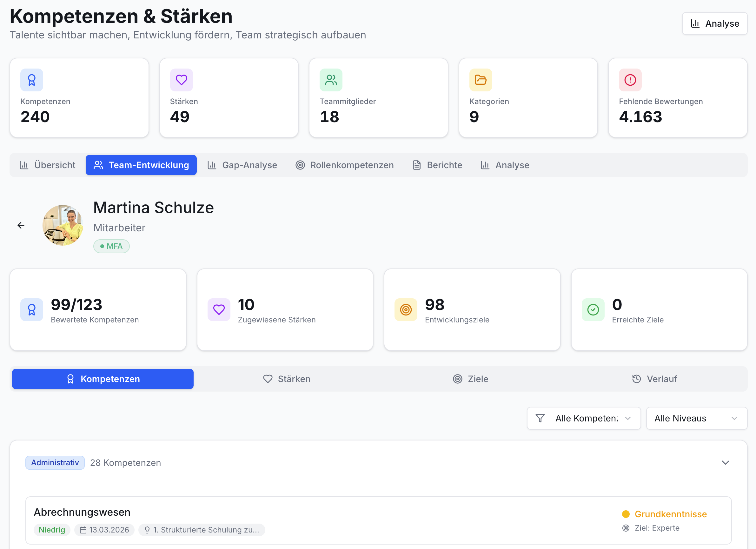Click the orange folder icon on Kategorien card
756x549 pixels.
point(481,80)
